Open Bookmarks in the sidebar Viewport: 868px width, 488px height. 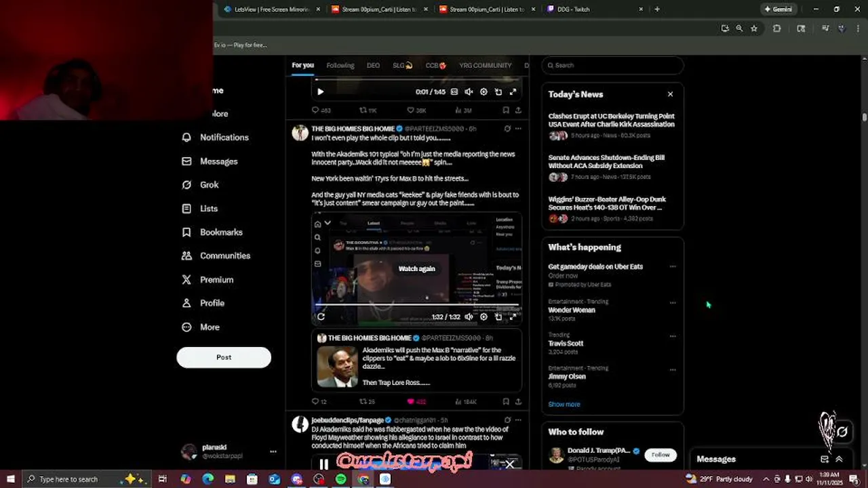pyautogui.click(x=212, y=232)
